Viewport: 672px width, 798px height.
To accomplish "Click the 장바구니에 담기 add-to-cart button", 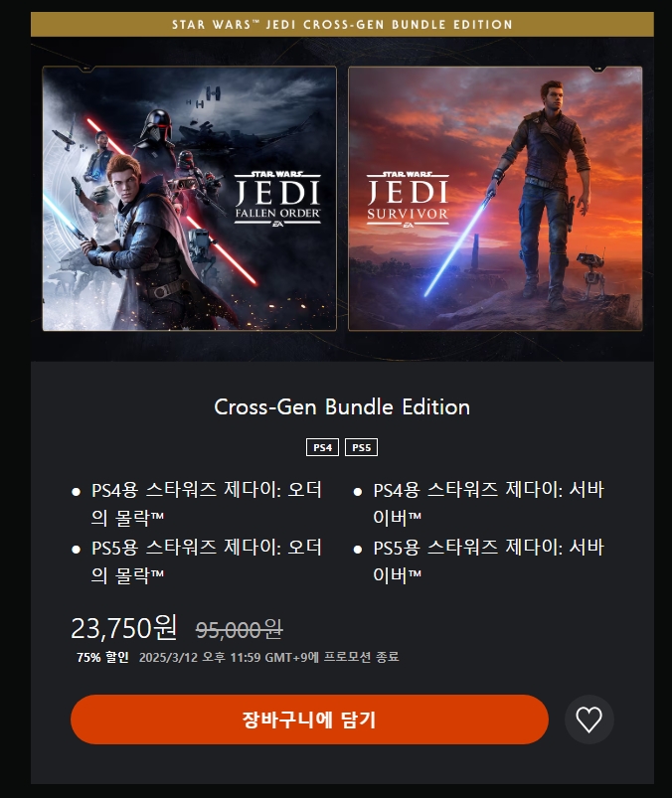I will tap(309, 719).
